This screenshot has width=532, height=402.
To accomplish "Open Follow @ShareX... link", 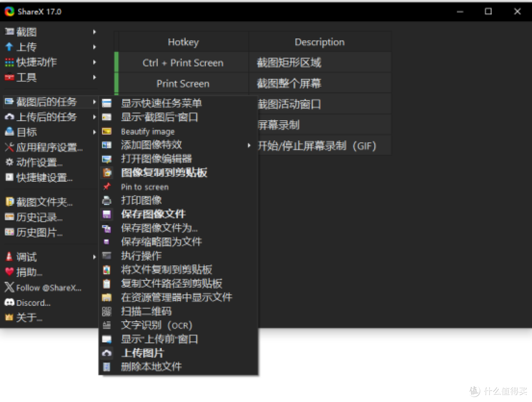I will (50, 288).
